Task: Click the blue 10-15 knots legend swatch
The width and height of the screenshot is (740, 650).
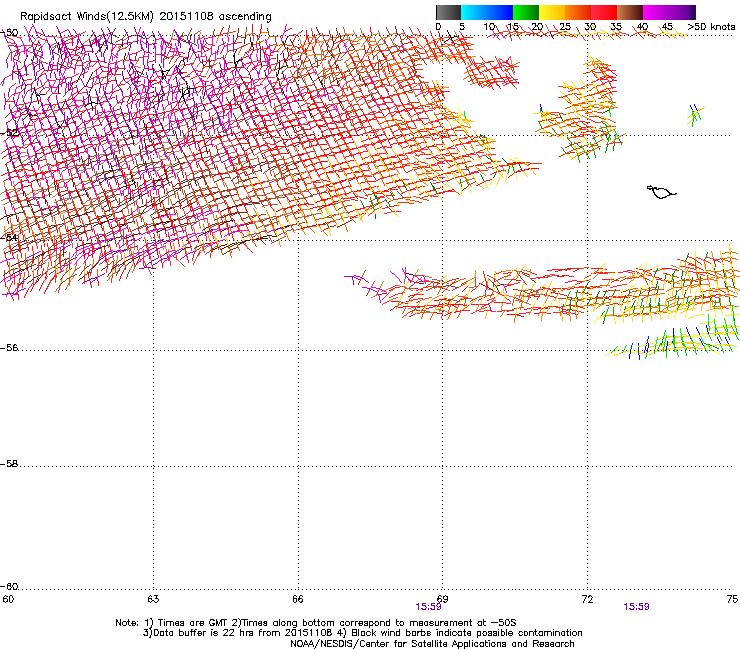Action: [500, 12]
